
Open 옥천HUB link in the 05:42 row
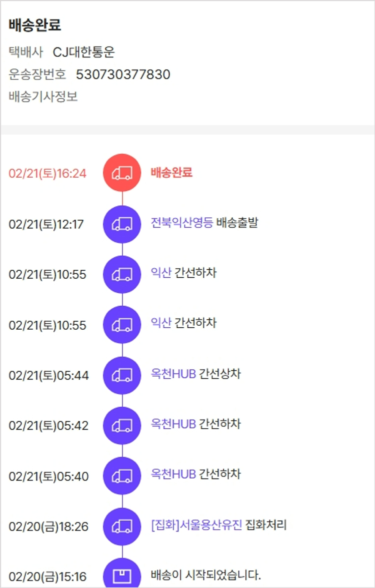[173, 424]
